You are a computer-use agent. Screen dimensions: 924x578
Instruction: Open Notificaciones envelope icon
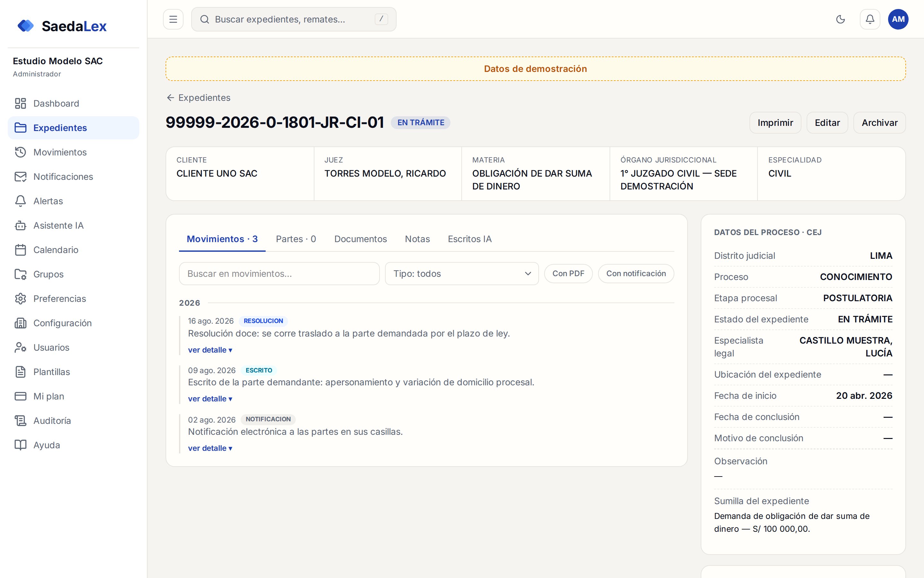20,177
